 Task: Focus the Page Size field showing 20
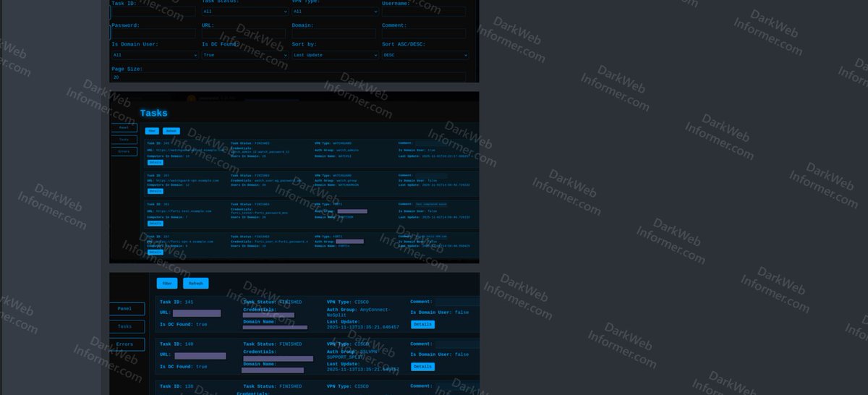289,77
